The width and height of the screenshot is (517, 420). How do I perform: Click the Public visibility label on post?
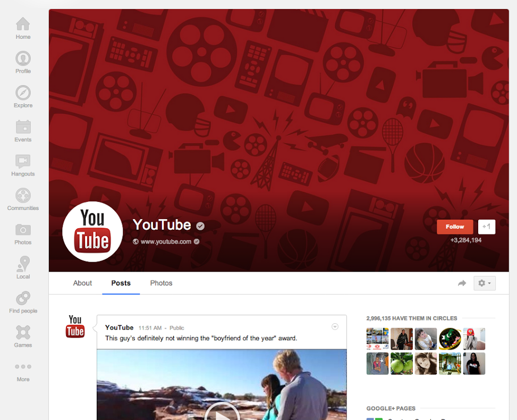coord(177,328)
